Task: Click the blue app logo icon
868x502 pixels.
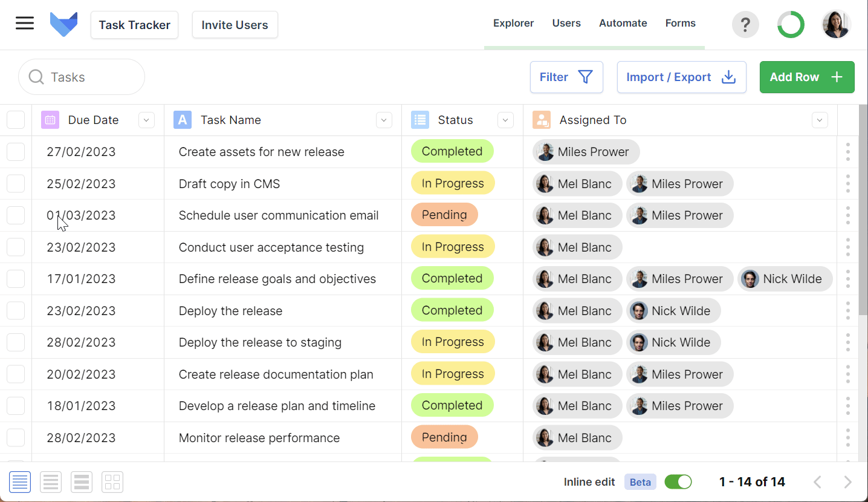Action: (x=63, y=25)
